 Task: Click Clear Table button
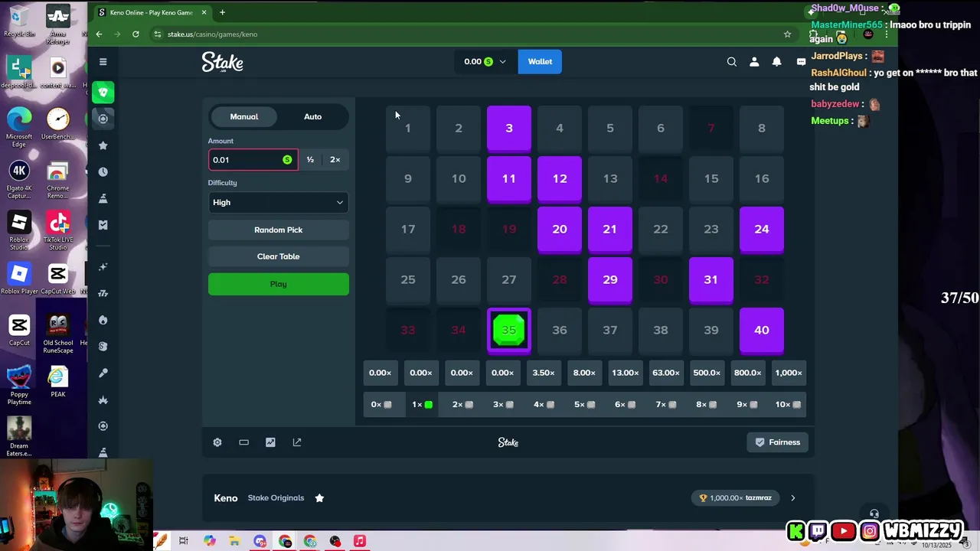pyautogui.click(x=279, y=256)
